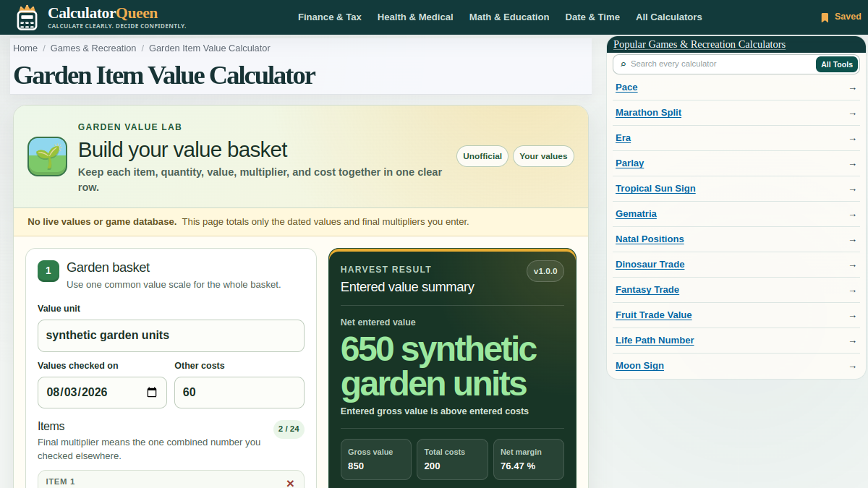Click the v1.0.0 version badge
868x488 pixels.
pos(545,271)
